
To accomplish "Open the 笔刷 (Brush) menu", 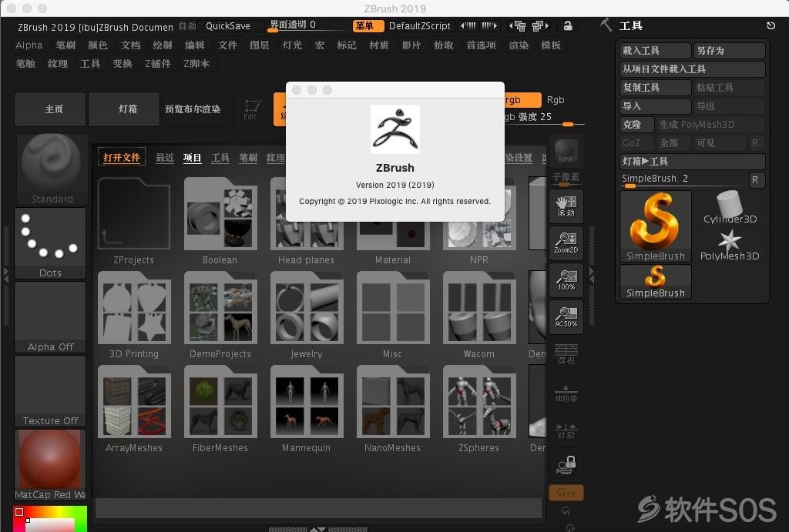I will [x=65, y=45].
